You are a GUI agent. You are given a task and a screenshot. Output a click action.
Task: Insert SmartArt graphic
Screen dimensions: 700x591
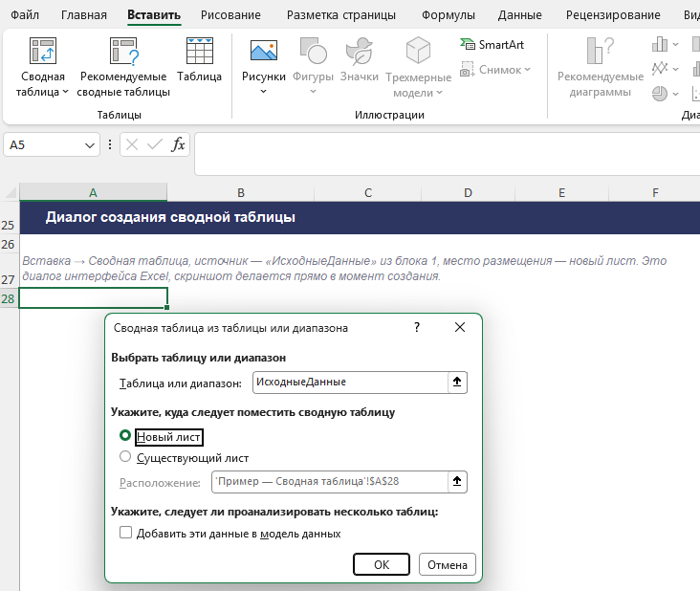[492, 45]
